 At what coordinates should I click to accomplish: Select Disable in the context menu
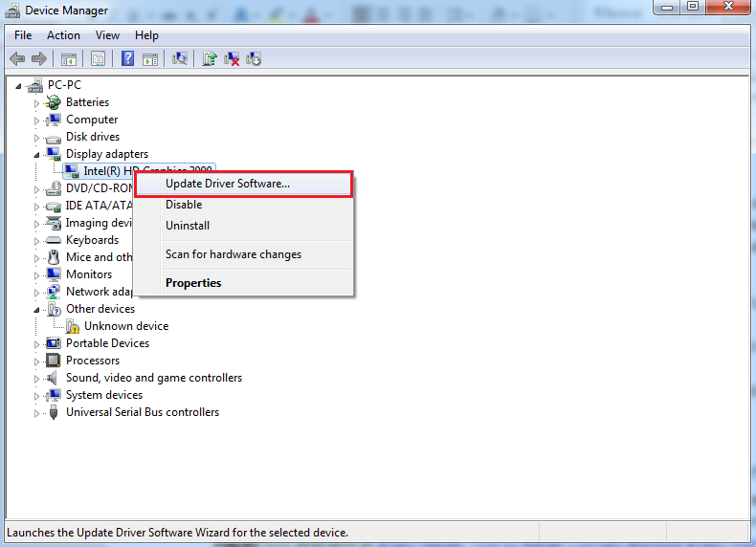(184, 205)
